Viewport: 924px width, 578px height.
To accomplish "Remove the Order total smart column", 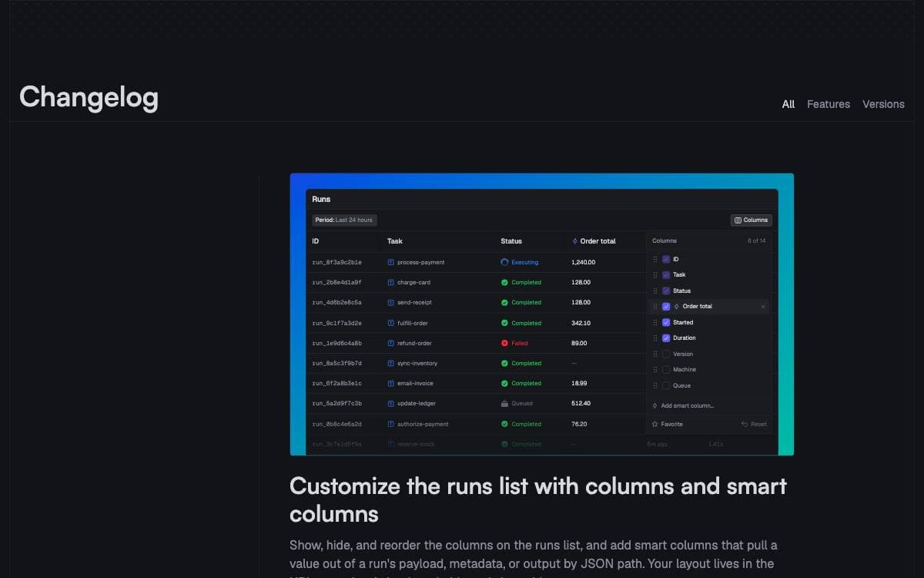I will pos(763,307).
